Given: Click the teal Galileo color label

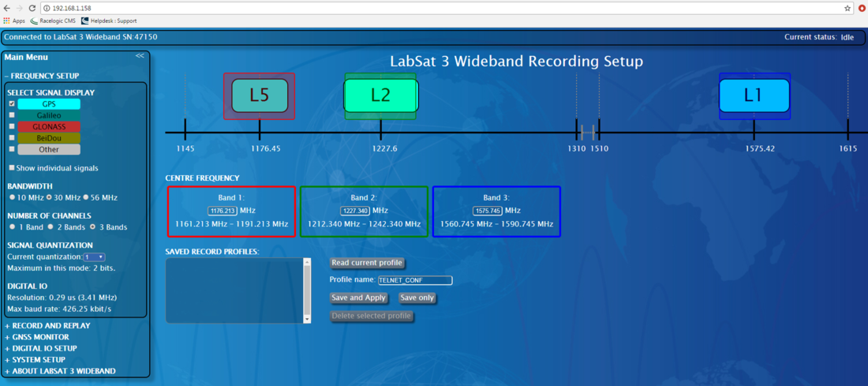Looking at the screenshot, I should 49,115.
